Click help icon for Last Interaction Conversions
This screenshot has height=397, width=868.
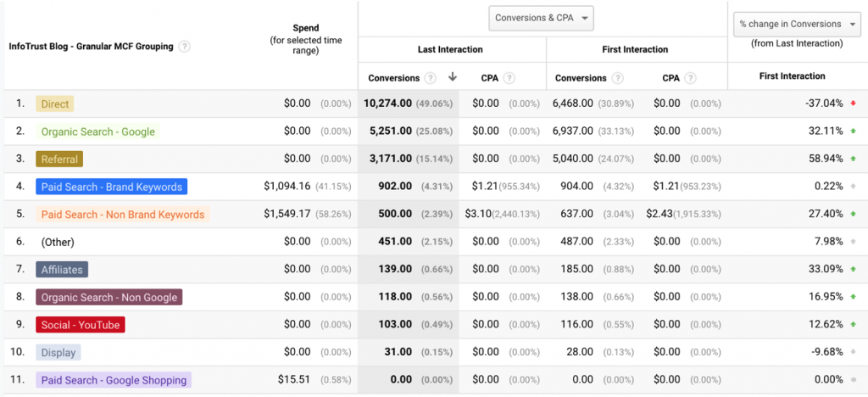pyautogui.click(x=431, y=78)
